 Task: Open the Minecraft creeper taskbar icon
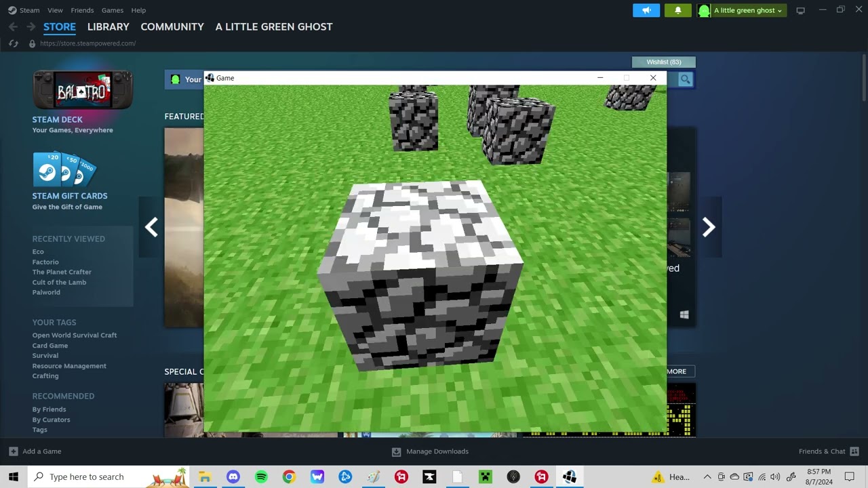pos(486,476)
